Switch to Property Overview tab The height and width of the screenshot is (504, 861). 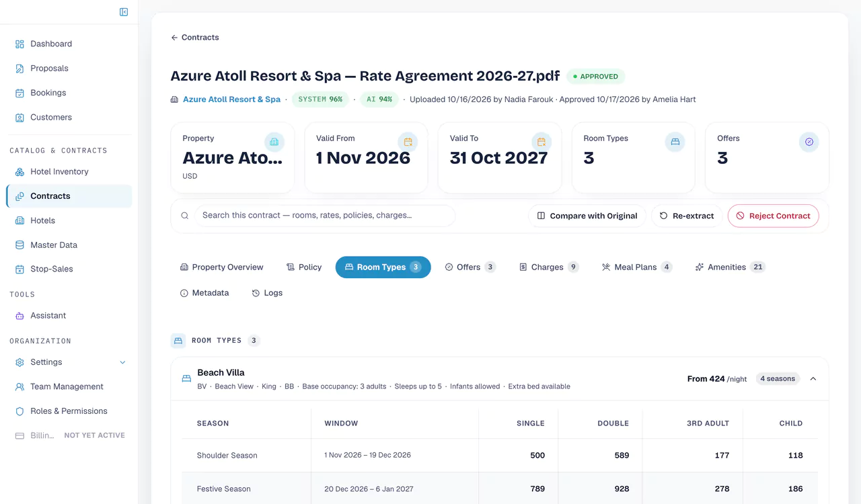(221, 267)
